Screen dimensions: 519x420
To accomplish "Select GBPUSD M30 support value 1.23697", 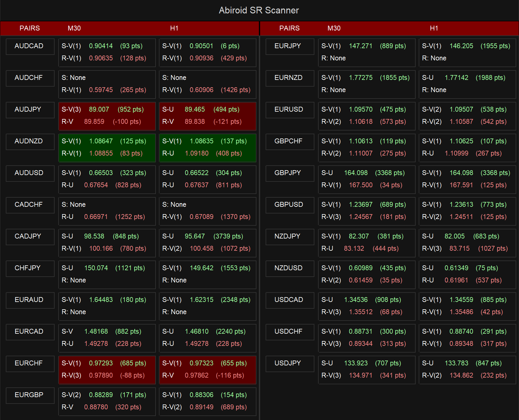I will coord(361,205).
